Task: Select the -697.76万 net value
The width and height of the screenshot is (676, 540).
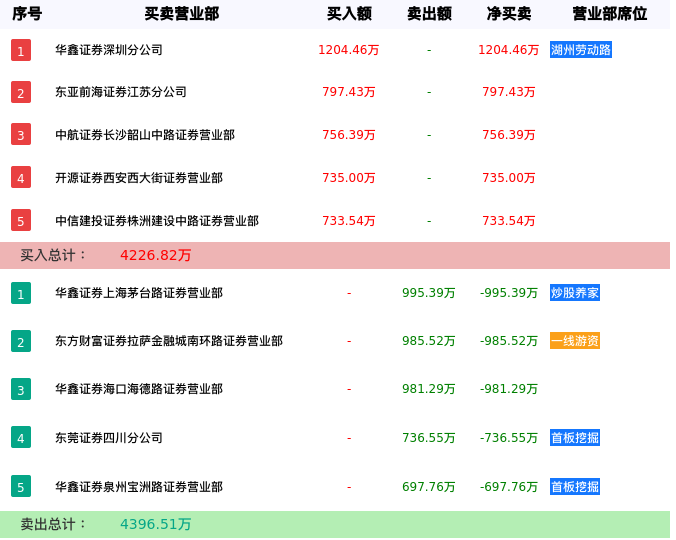Action: point(509,487)
